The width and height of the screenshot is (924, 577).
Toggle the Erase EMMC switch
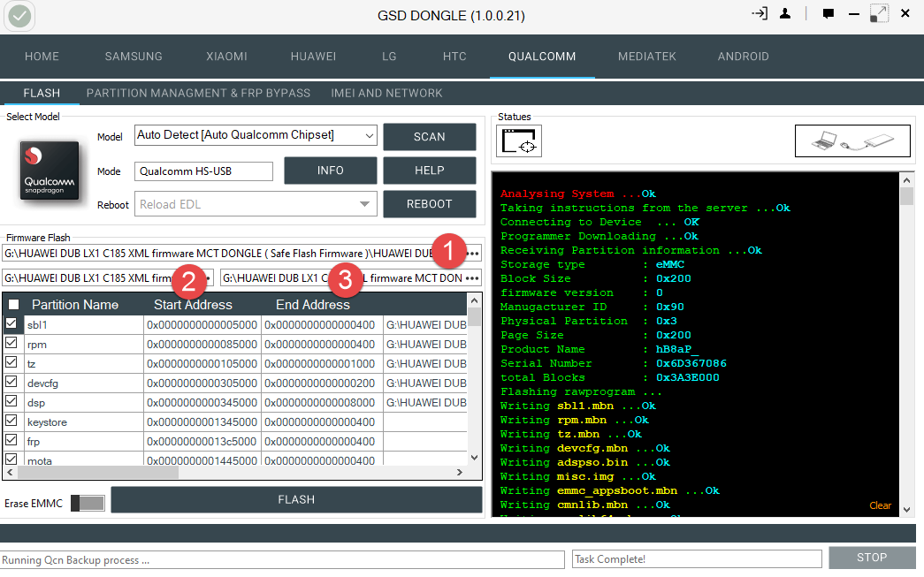coord(88,503)
